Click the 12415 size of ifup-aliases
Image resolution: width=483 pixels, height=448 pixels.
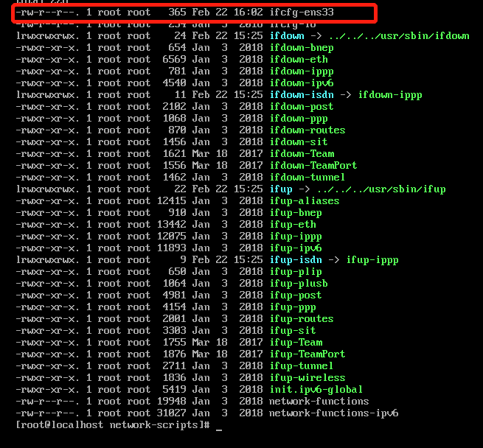[172, 201]
